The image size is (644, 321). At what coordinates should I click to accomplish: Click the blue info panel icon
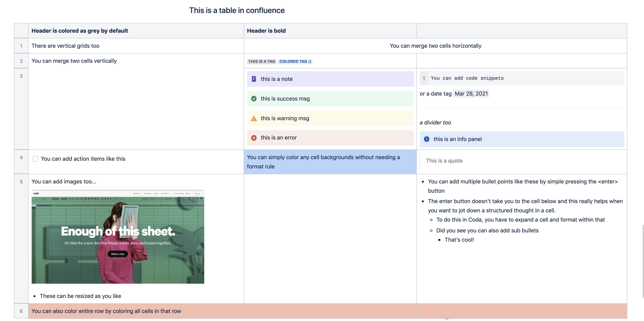pos(426,139)
